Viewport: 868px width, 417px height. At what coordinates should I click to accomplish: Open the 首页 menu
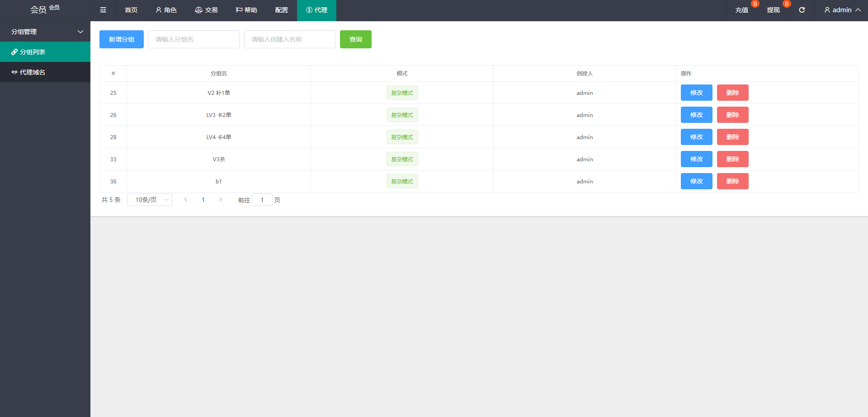pos(131,10)
